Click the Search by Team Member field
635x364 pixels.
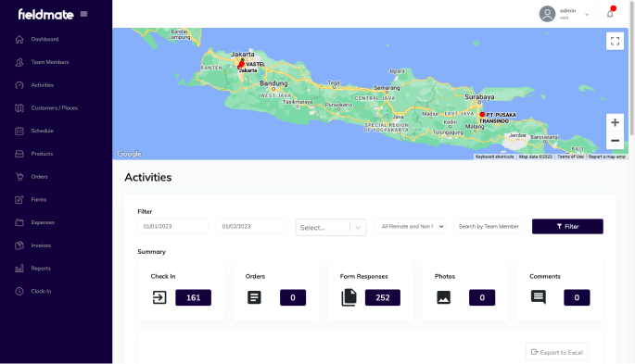(489, 227)
